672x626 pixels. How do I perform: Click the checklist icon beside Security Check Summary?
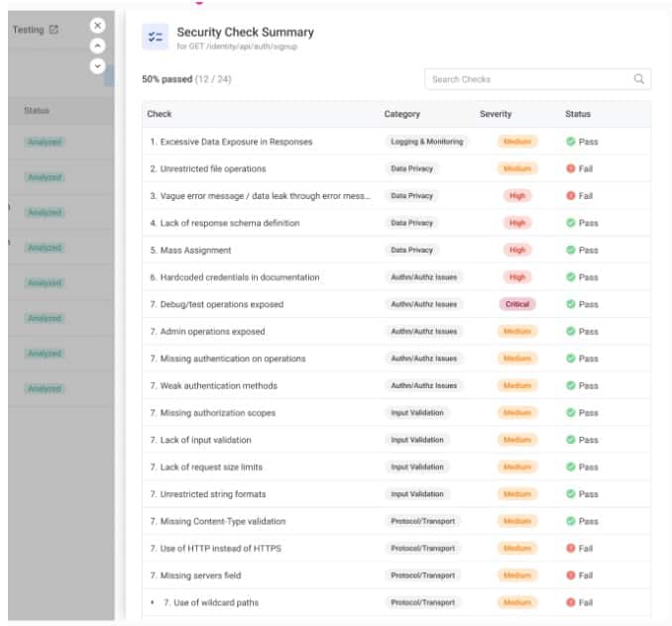[155, 38]
